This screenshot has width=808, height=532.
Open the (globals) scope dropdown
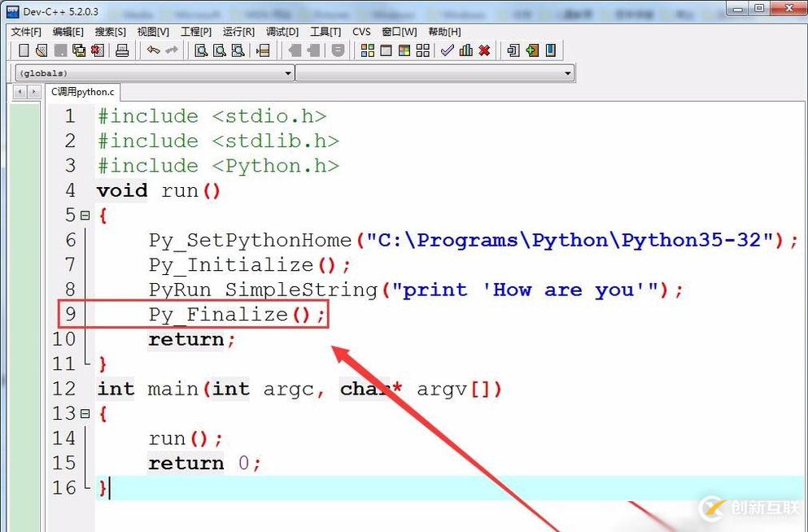click(155, 73)
